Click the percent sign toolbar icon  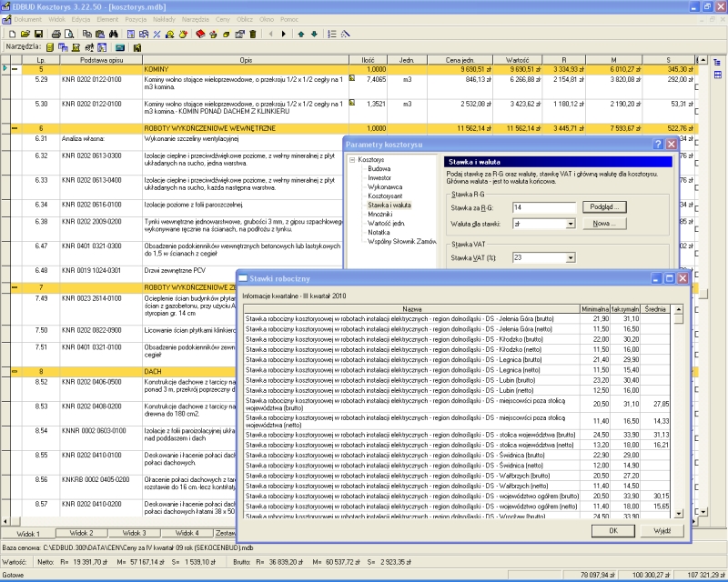[157, 34]
